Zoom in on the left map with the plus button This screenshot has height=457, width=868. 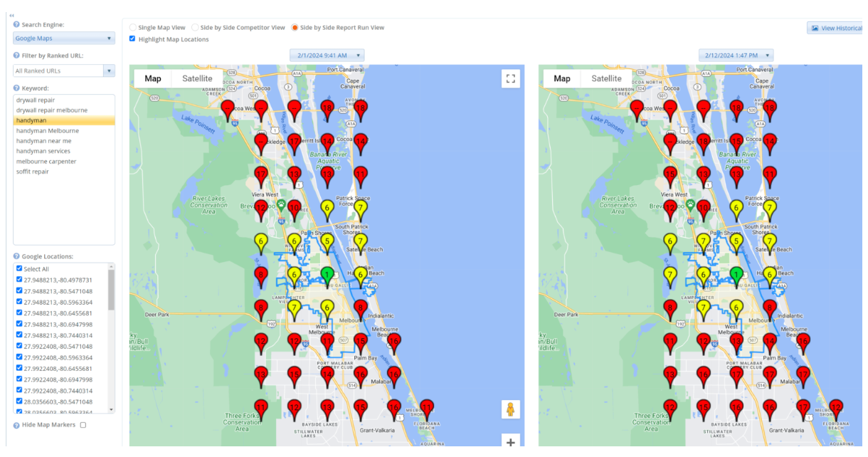point(510,442)
